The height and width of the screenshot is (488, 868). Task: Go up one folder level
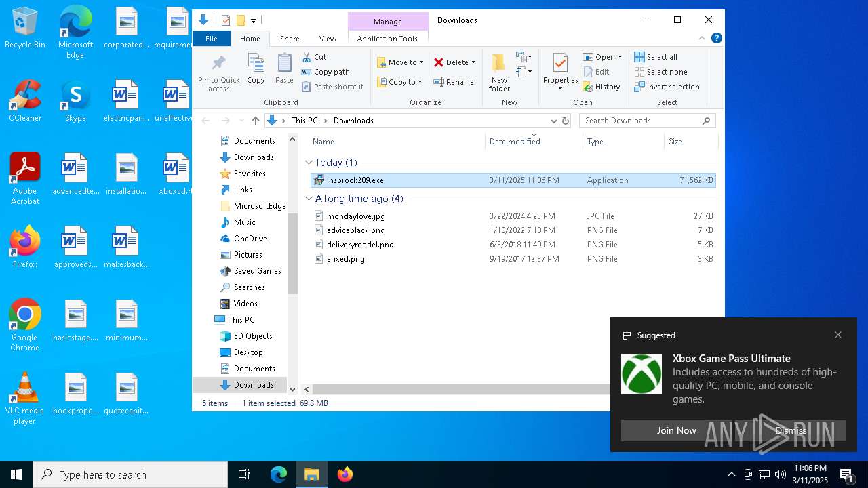tap(255, 121)
